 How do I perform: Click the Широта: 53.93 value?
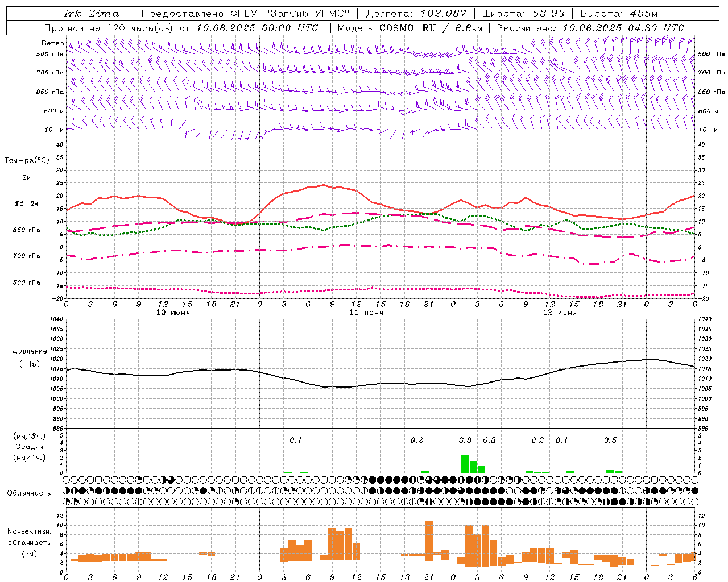tap(523, 14)
